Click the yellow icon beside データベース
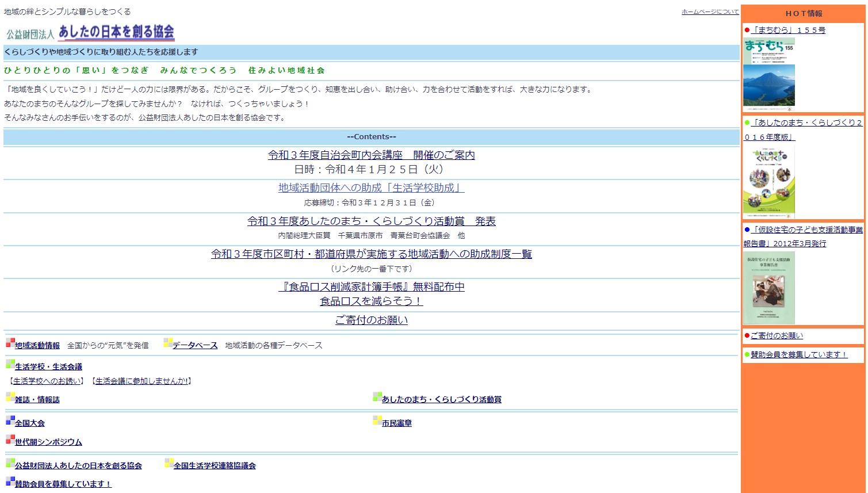This screenshot has height=493, width=868. (167, 343)
